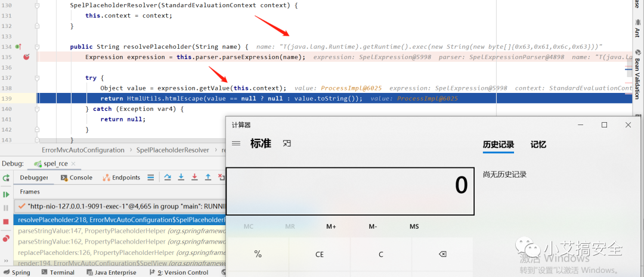The width and height of the screenshot is (644, 277).
Task: Maximize the Calculator window
Action: [604, 125]
